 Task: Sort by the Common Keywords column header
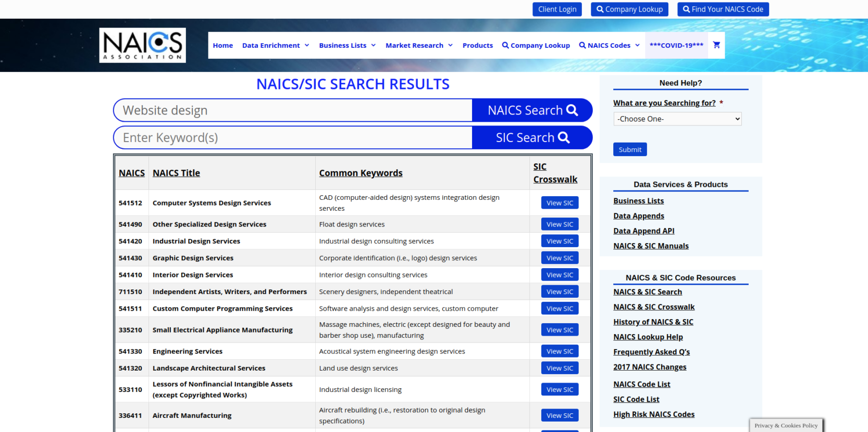[361, 173]
